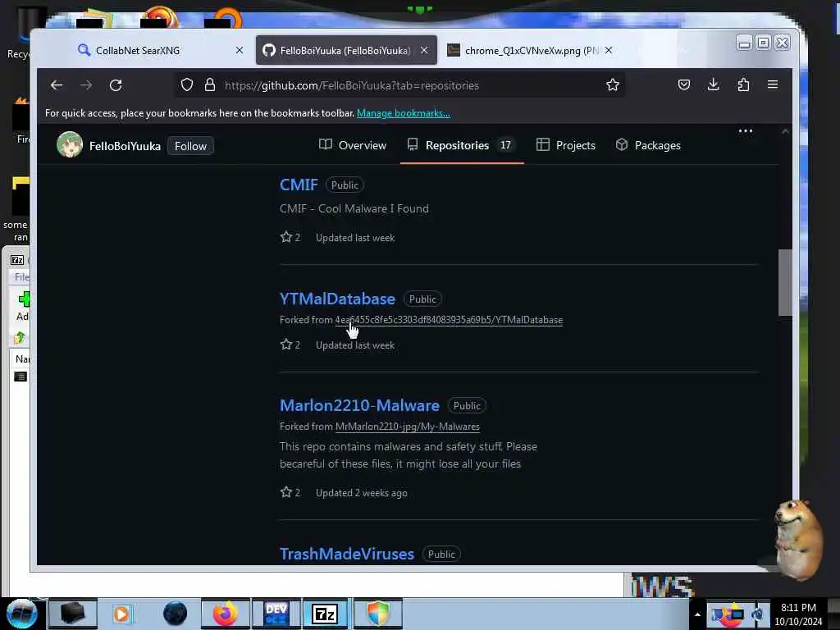840x630 pixels.
Task: Click FelloBoiYuuka's profile avatar
Action: pyautogui.click(x=70, y=144)
